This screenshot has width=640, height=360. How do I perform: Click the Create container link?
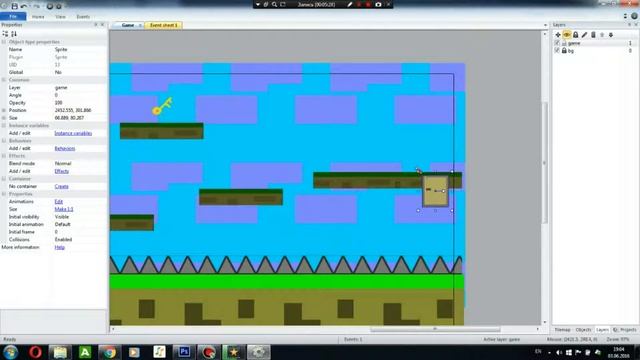pos(62,186)
